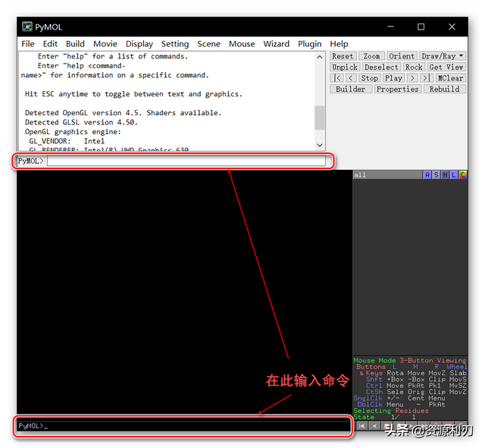
Task: Click the log output scrollbar thumb
Action: (320, 118)
